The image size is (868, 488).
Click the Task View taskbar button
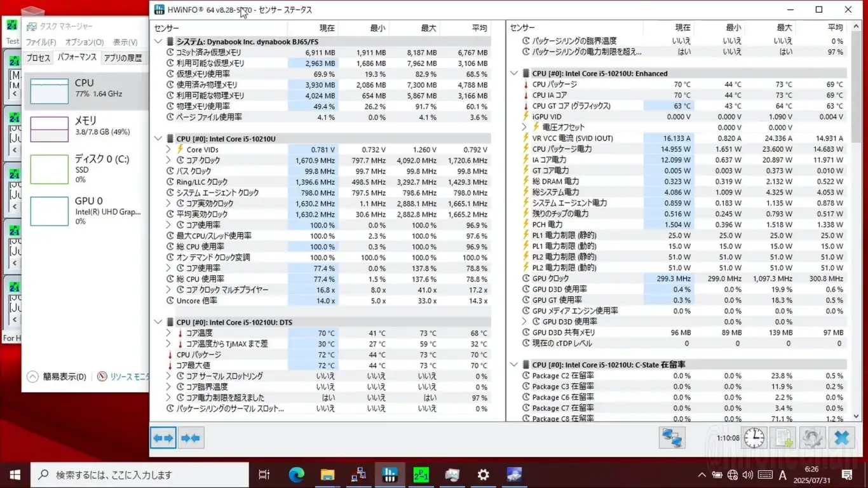(x=264, y=474)
